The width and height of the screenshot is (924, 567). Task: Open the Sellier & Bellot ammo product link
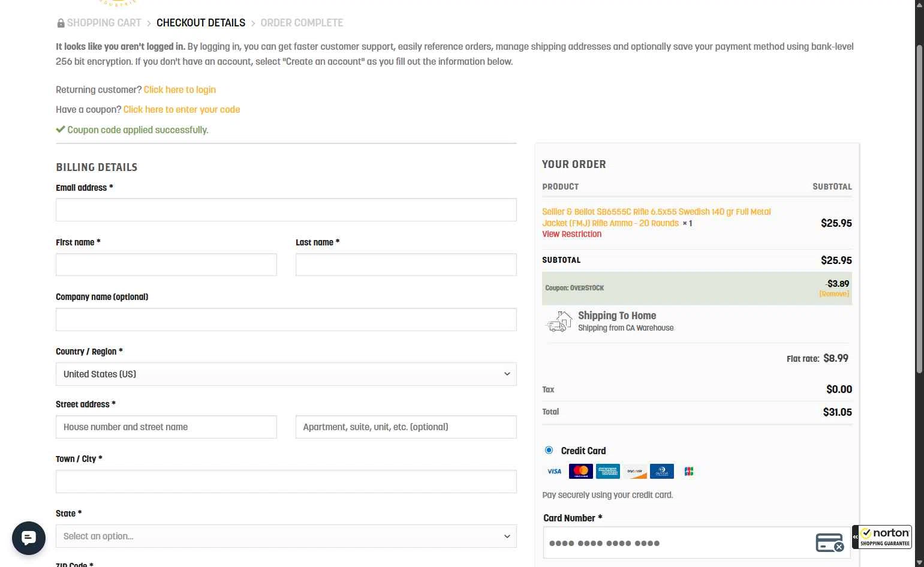coord(656,217)
